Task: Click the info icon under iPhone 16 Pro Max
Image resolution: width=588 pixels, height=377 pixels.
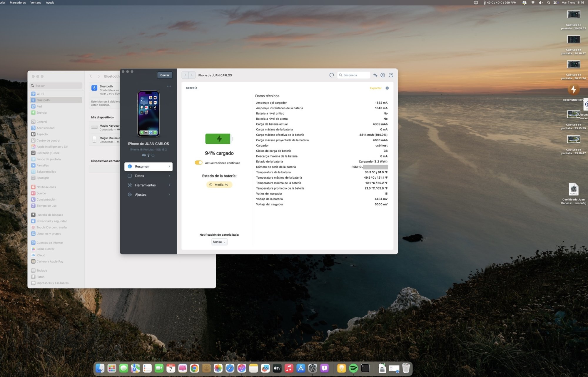Action: pos(153,155)
